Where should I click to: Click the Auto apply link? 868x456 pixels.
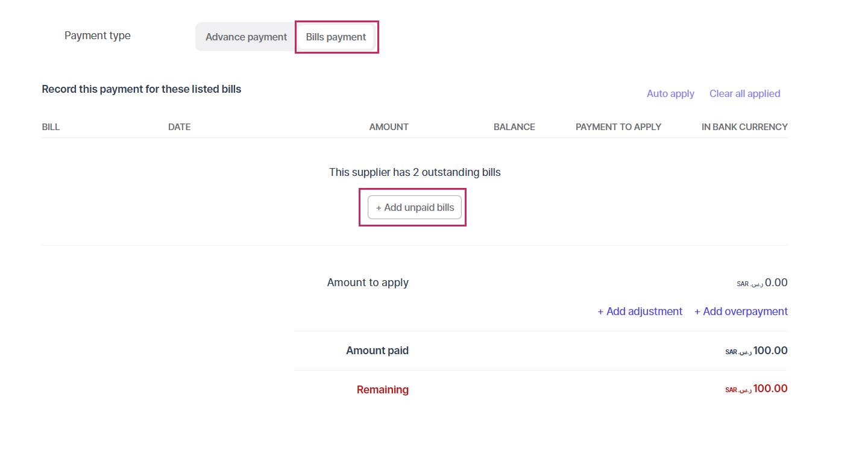point(670,93)
